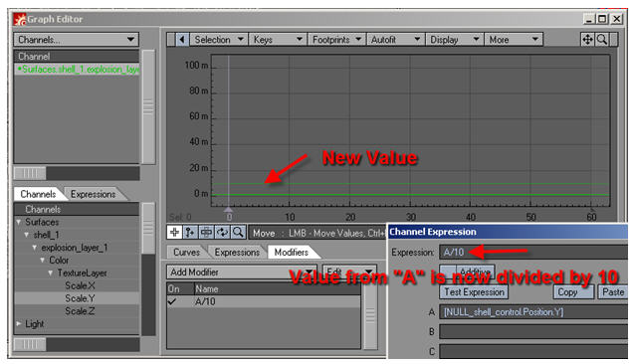Screen dimensions: 633x364
Task: Collapse left panel with arrow button
Action: pos(182,40)
